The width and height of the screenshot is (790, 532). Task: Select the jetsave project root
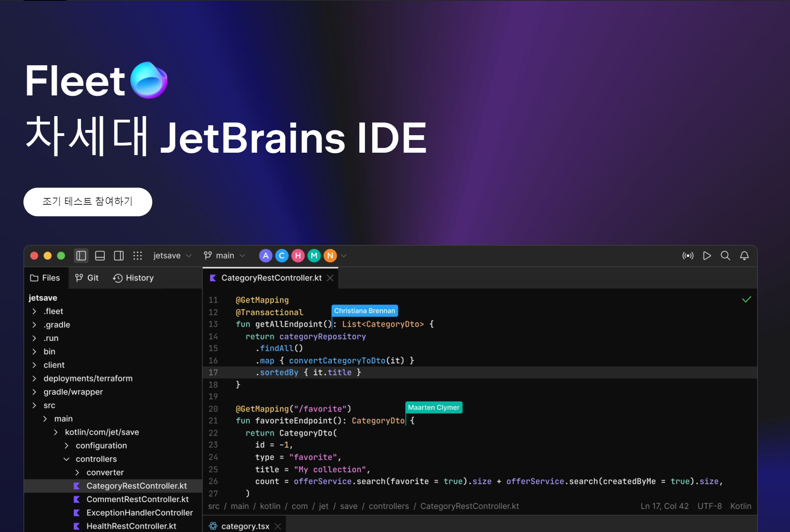coord(43,298)
